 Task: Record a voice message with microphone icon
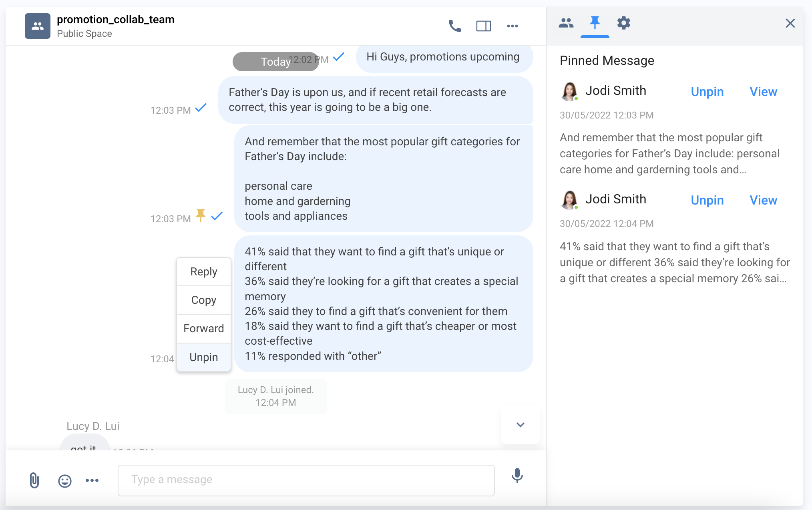point(517,476)
